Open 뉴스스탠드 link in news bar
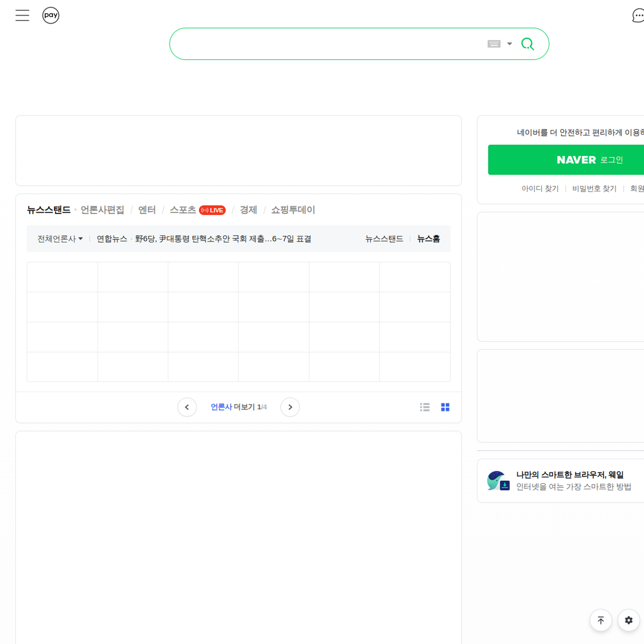The width and height of the screenshot is (644, 644). (x=384, y=239)
